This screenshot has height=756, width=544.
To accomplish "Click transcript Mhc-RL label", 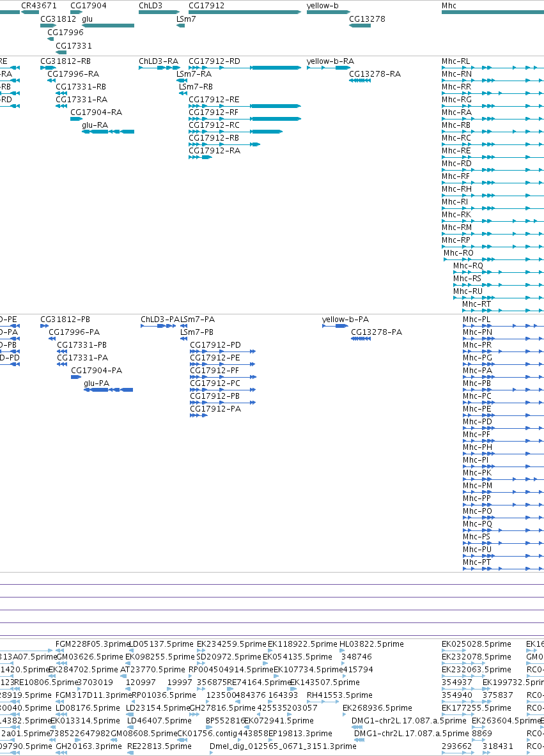I will tap(456, 61).
